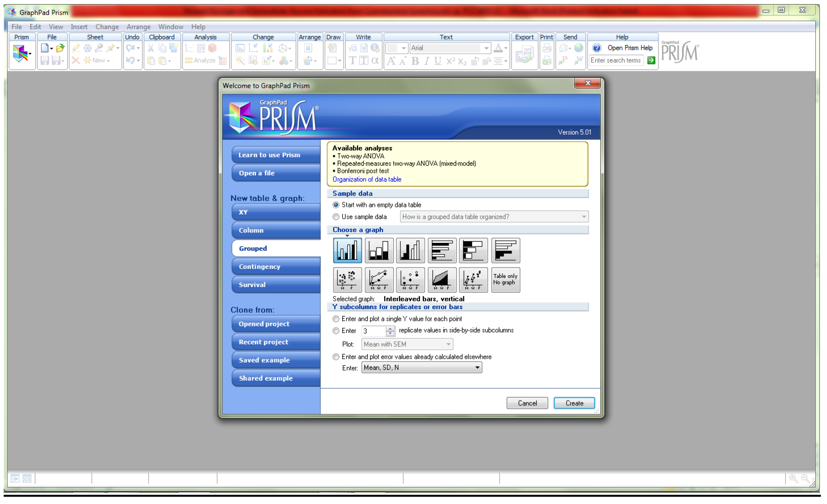827x504 pixels.
Task: Select the Contingency table tab
Action: [276, 267]
